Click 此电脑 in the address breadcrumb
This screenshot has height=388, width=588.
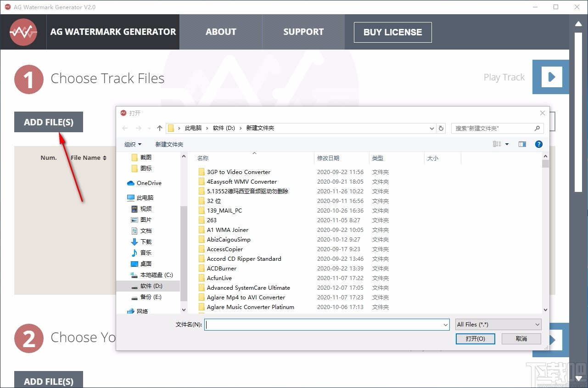(x=193, y=128)
